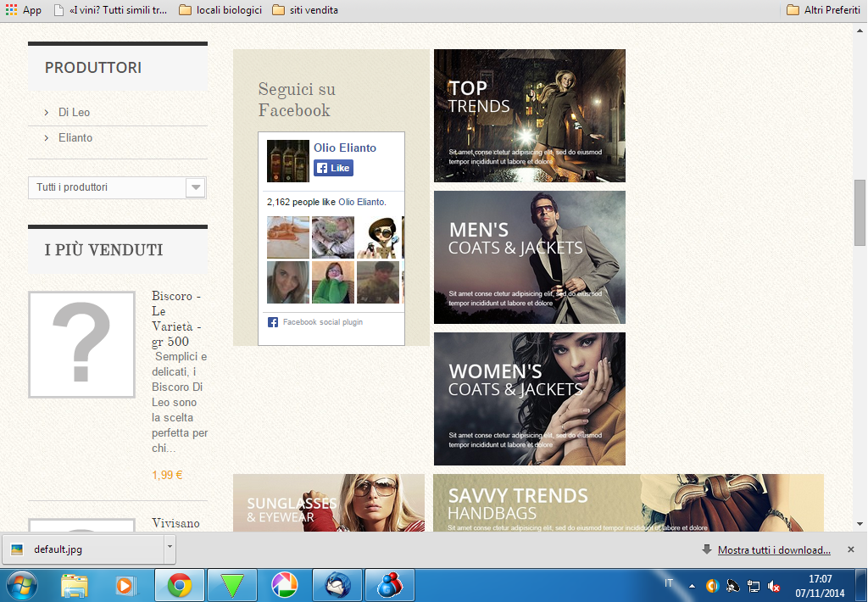Open the blue messenger app taskbar icon
This screenshot has width=868, height=602.
click(390, 585)
